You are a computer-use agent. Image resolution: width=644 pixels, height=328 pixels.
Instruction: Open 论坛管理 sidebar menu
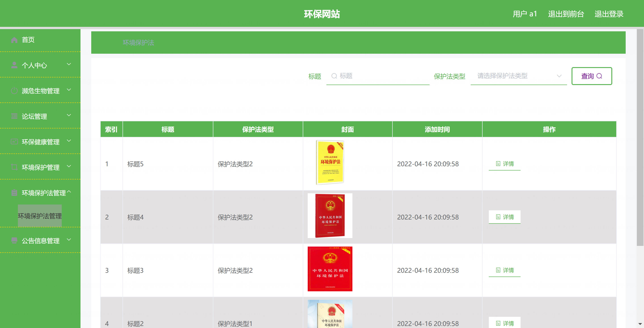[40, 116]
